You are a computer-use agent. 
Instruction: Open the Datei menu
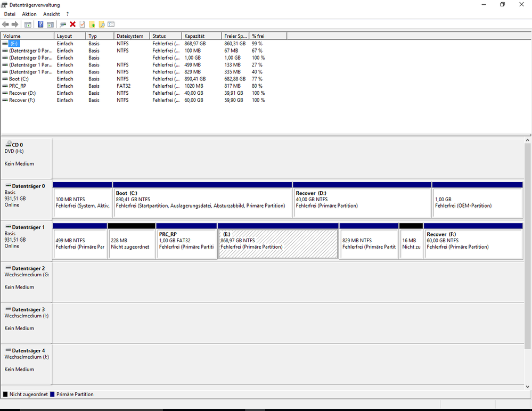click(10, 14)
